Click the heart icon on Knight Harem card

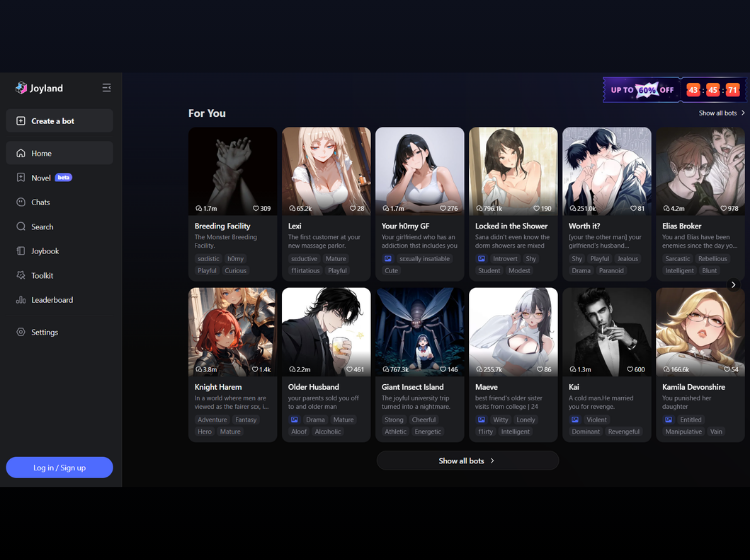click(255, 369)
